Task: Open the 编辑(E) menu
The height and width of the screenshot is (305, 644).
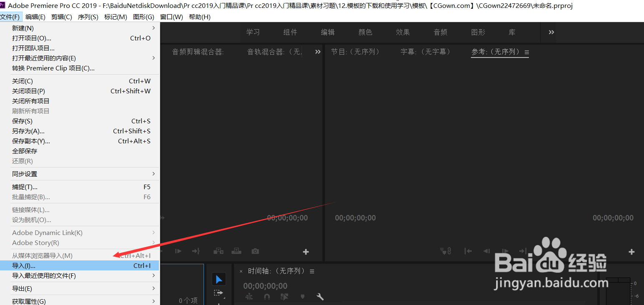Action: click(35, 17)
